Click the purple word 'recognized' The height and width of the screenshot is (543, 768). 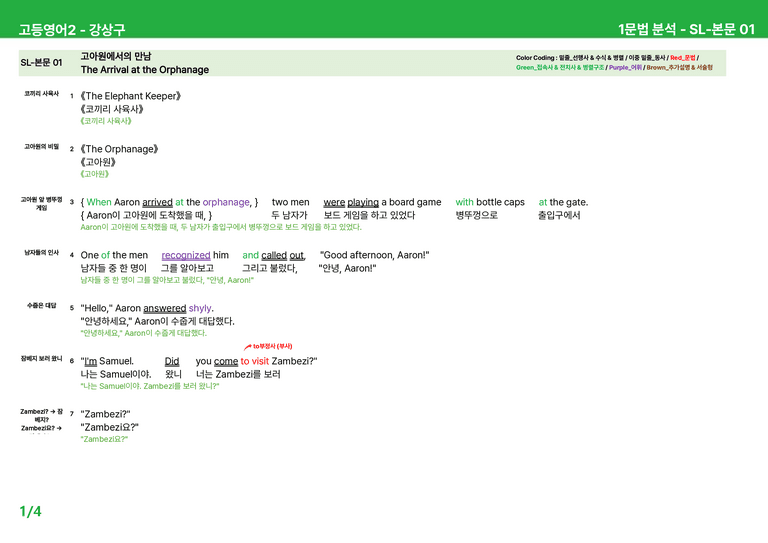coord(186,255)
